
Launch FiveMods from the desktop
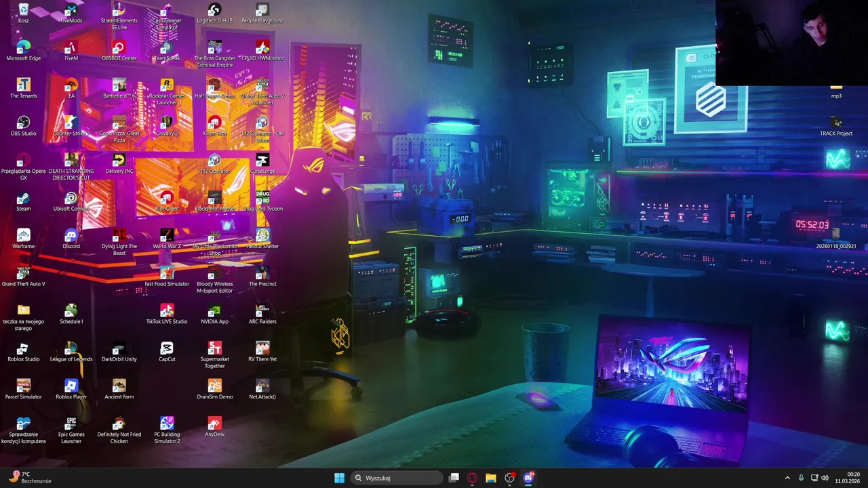tap(71, 14)
